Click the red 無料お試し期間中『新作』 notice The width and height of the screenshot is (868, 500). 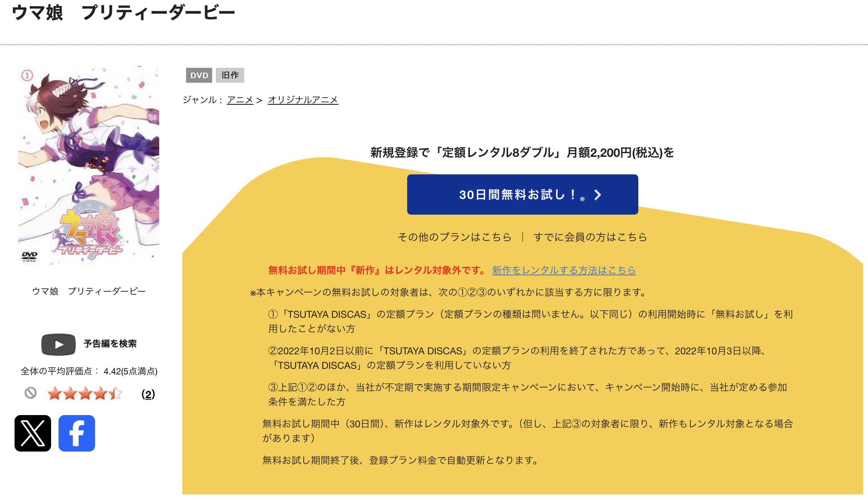(x=377, y=270)
